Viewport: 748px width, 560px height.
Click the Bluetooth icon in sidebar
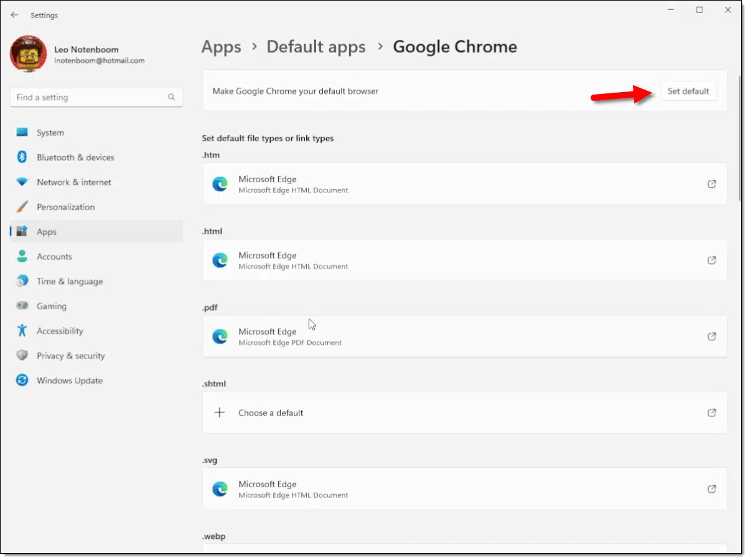click(x=22, y=157)
